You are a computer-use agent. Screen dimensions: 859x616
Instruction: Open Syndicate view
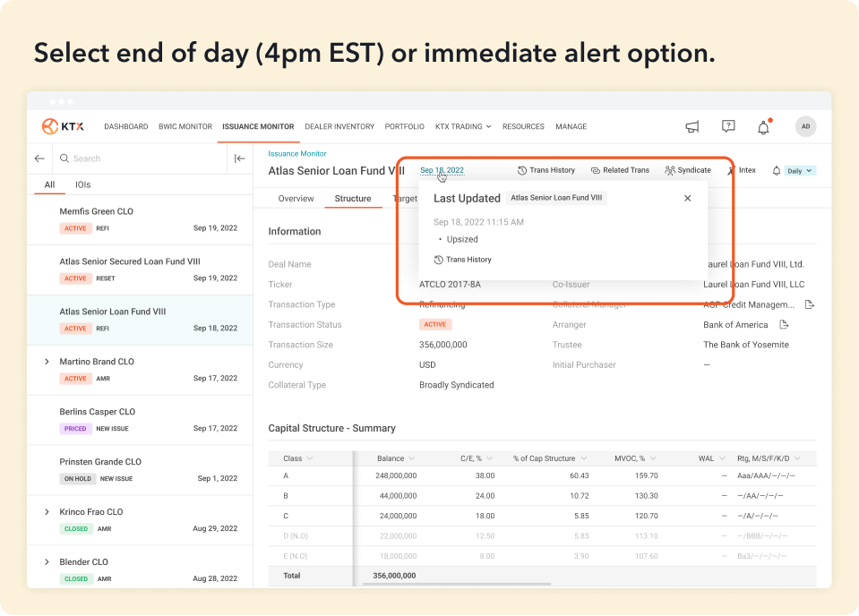[x=688, y=170]
